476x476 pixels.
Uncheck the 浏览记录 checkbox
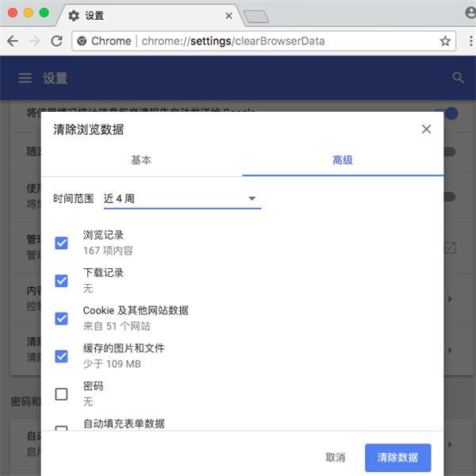click(61, 242)
